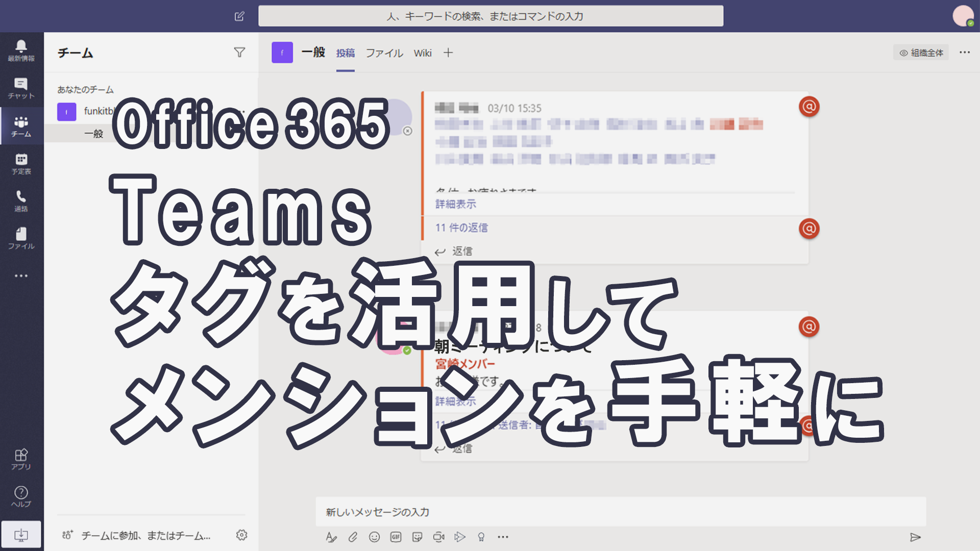Click the 一般 channel header icon
The image size is (980, 551).
pyautogui.click(x=282, y=53)
